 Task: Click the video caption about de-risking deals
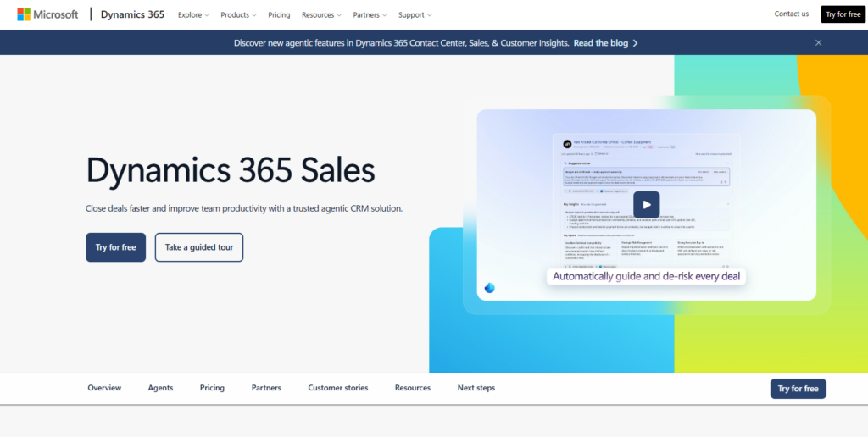point(646,277)
